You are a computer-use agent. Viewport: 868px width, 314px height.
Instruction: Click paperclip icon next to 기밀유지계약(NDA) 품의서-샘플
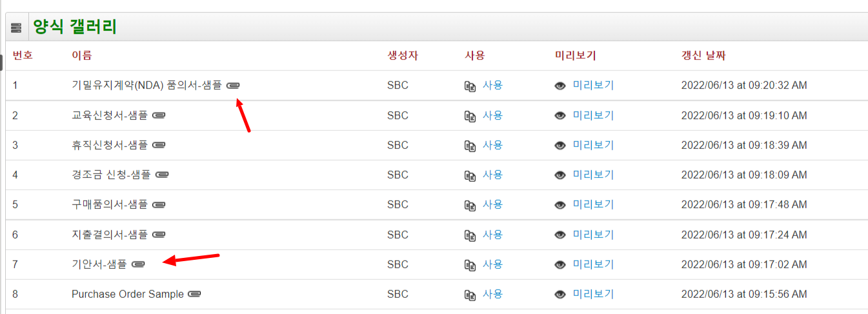(233, 85)
